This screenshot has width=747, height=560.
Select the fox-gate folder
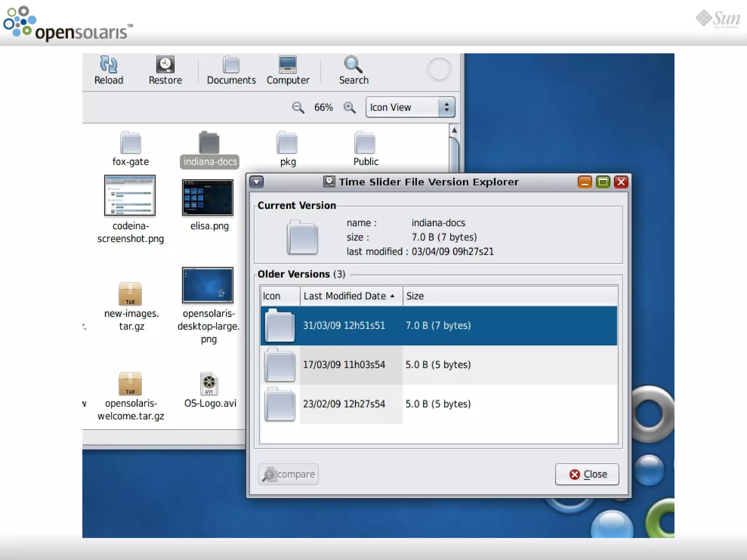click(130, 142)
